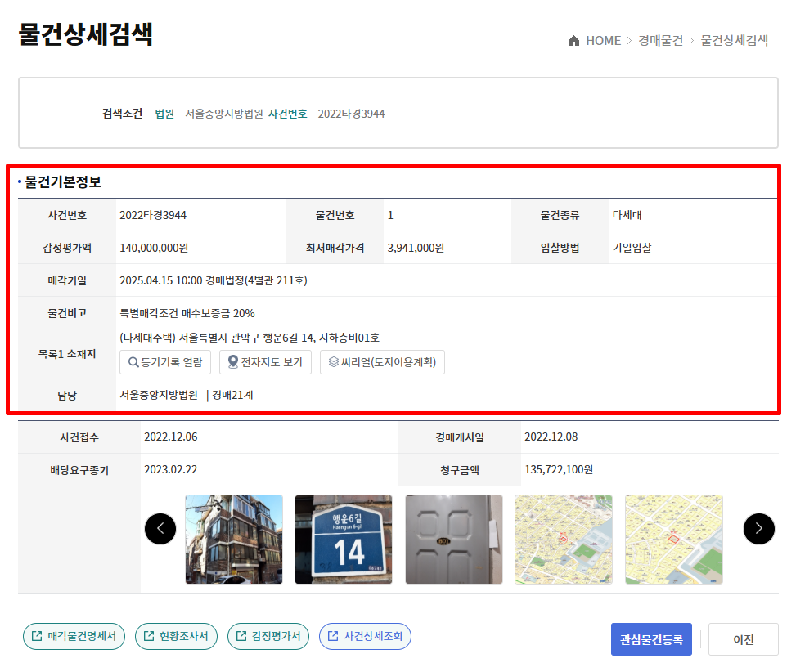The height and width of the screenshot is (672, 796).
Task: Click the home icon in the breadcrumb
Action: point(575,40)
